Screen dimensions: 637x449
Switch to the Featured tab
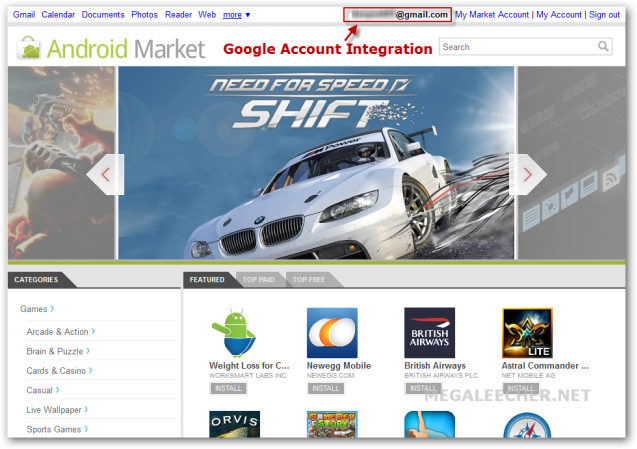(x=207, y=280)
